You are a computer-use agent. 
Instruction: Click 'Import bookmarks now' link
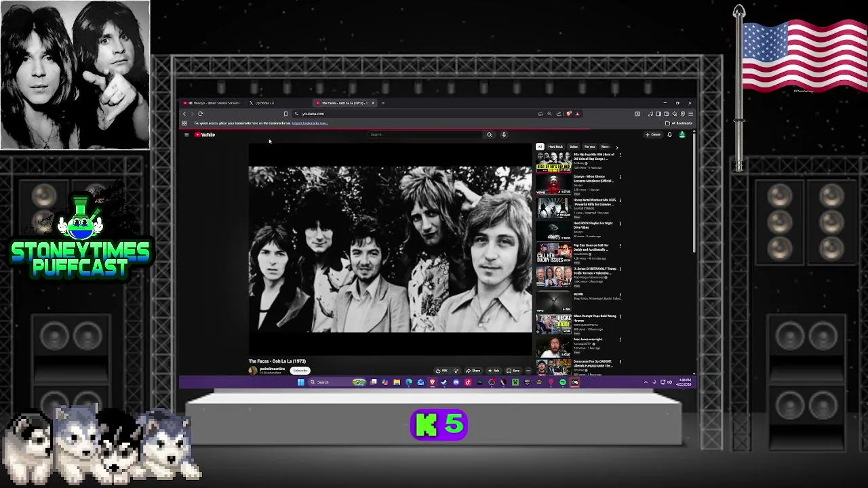pyautogui.click(x=310, y=123)
